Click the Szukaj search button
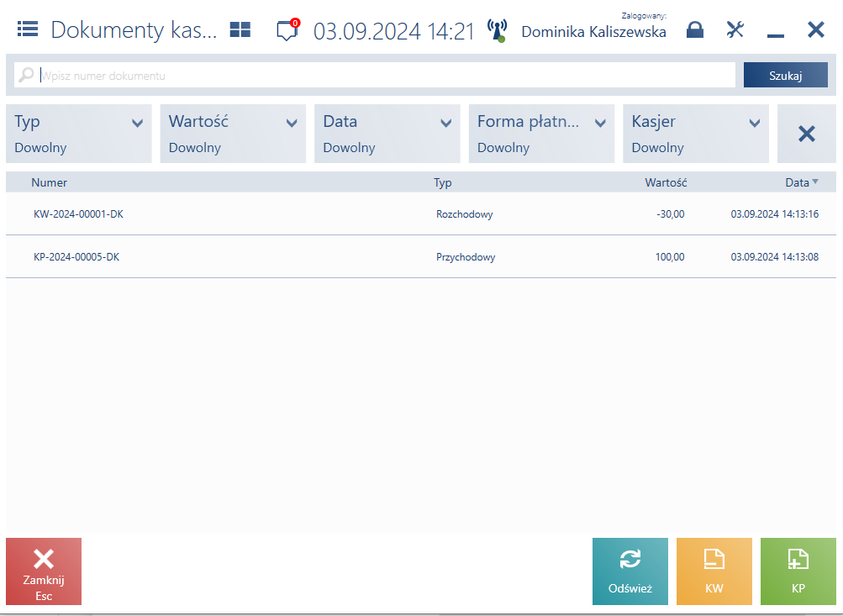 (786, 76)
